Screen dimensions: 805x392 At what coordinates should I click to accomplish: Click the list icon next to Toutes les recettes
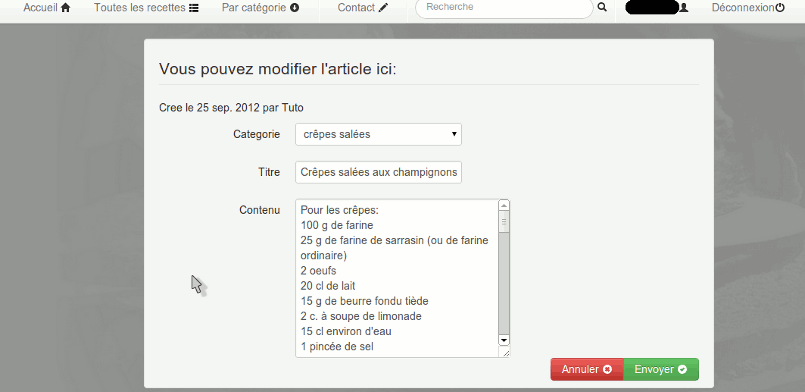coord(194,8)
